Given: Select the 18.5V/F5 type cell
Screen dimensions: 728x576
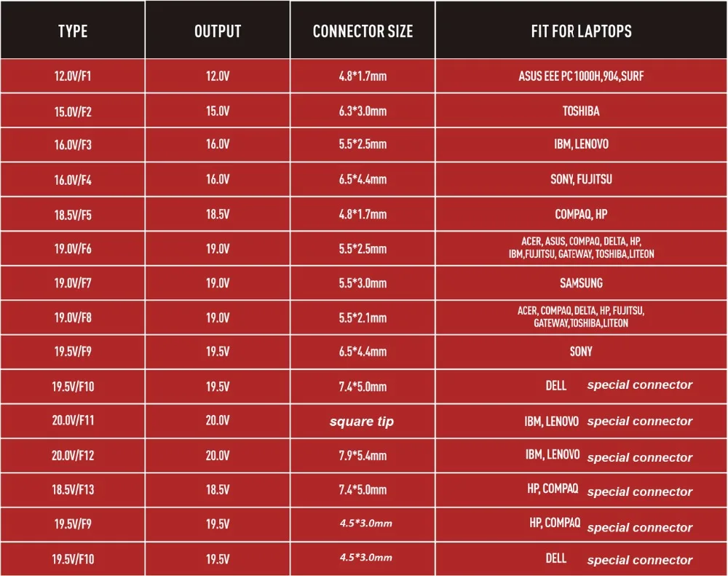Looking at the screenshot, I should click(x=73, y=214).
